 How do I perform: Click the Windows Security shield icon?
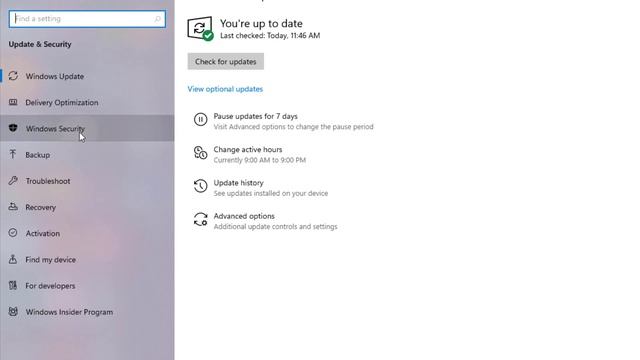(x=13, y=128)
